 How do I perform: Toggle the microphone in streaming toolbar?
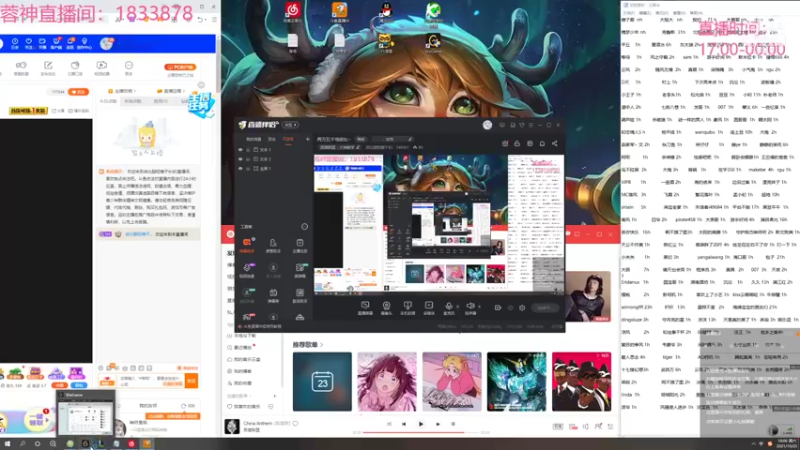[x=449, y=308]
